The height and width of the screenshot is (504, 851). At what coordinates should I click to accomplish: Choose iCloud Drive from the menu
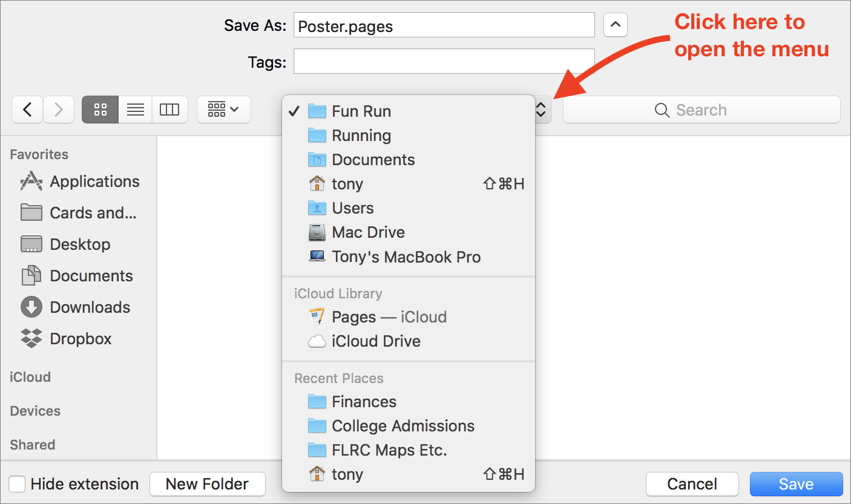click(x=376, y=341)
